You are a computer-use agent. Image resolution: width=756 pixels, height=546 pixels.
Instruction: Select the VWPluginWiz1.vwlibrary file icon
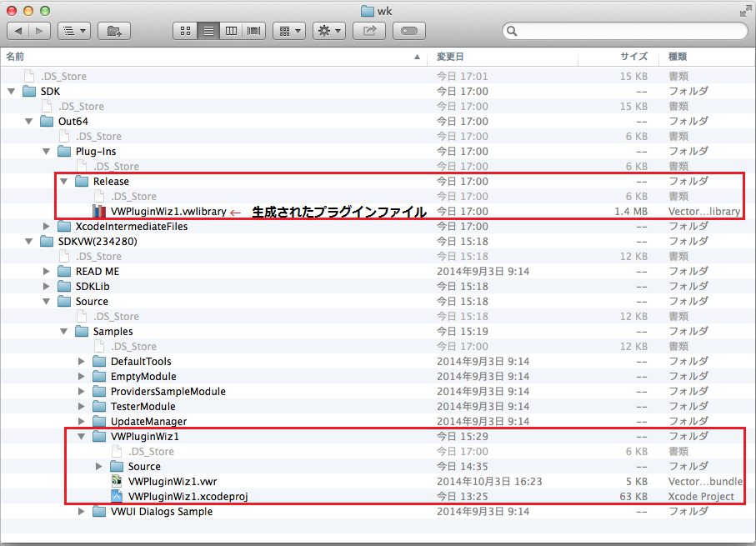click(x=99, y=211)
